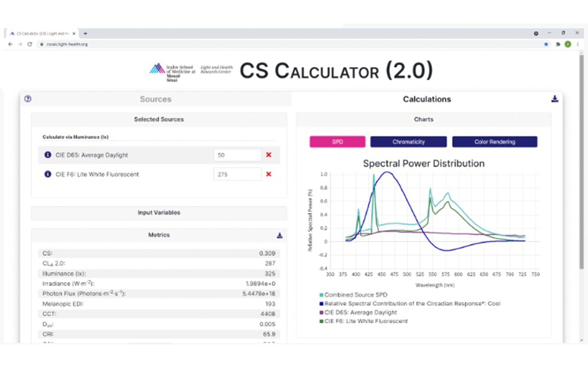
Task: Download metrics with the Metrics panel icon
Action: (x=279, y=236)
